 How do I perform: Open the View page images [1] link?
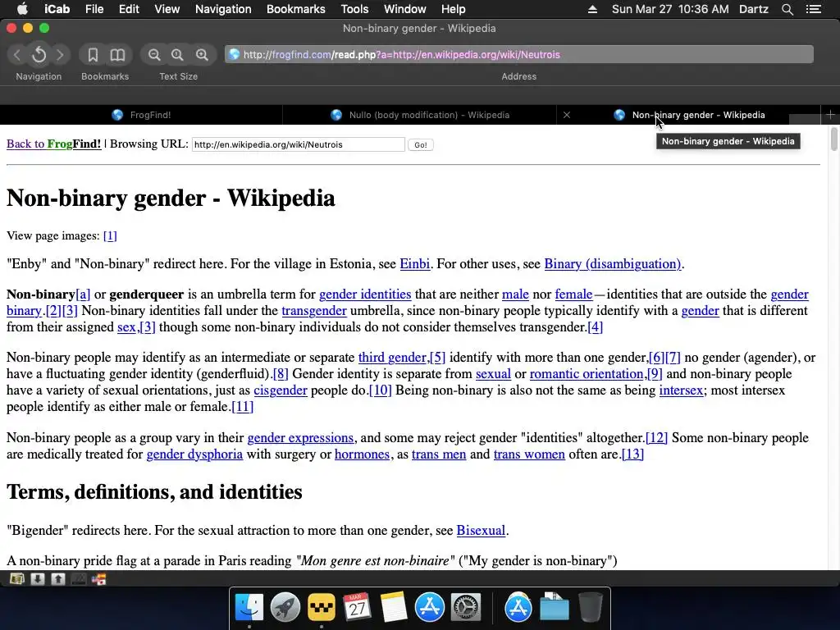pos(110,235)
